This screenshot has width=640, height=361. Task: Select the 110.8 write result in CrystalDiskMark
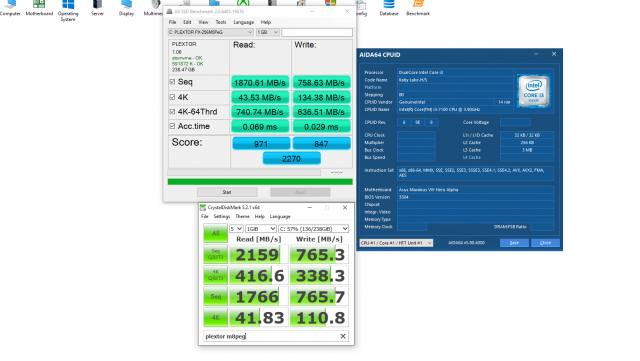319,318
